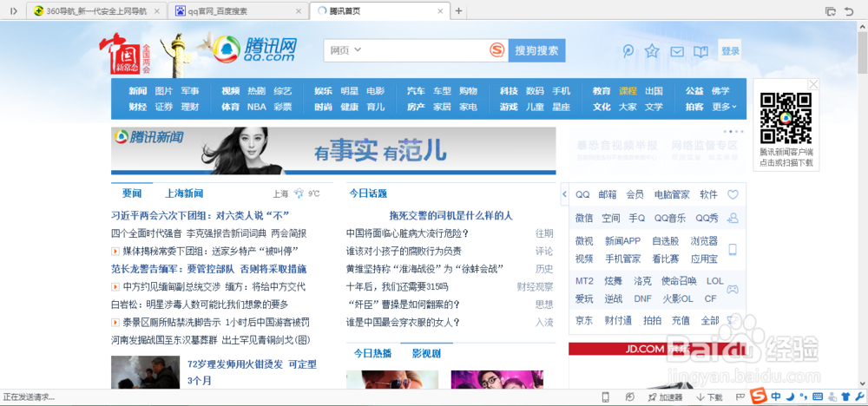Open the 京东 shopping link
868x406 pixels.
tap(584, 320)
